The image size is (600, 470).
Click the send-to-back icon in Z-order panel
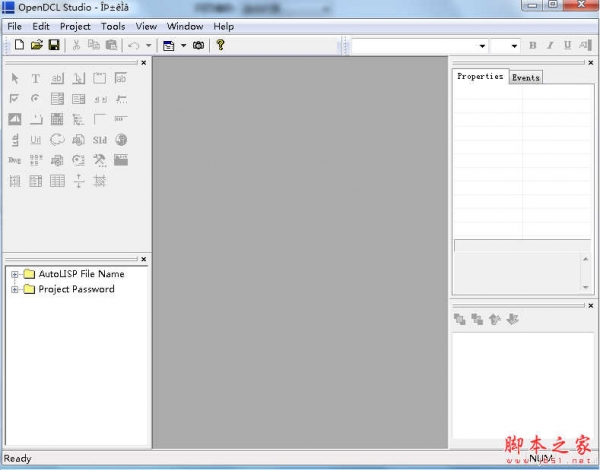pyautogui.click(x=477, y=319)
